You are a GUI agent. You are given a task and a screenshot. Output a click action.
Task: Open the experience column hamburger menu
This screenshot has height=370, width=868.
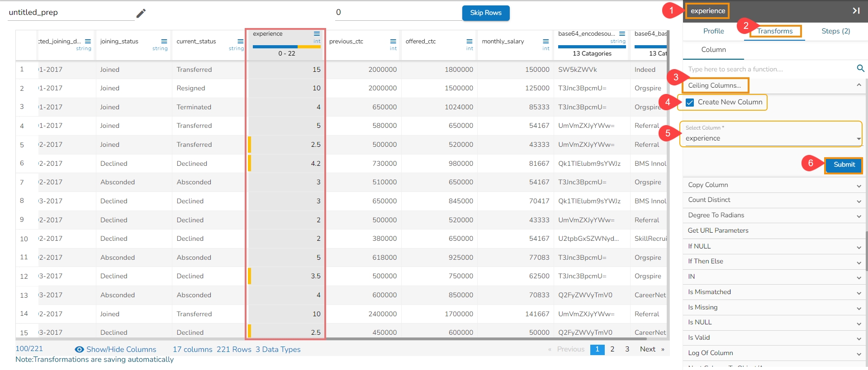tap(317, 34)
